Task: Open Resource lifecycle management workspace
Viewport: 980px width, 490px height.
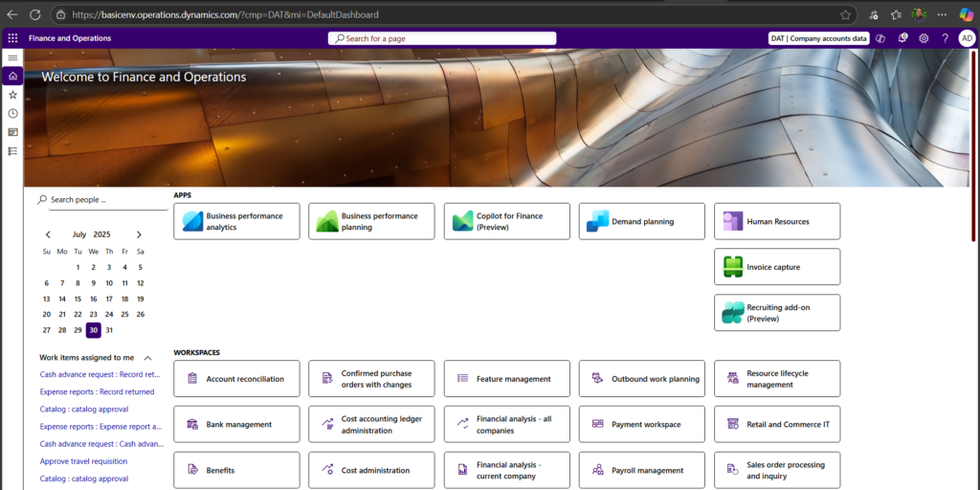Action: (x=777, y=379)
